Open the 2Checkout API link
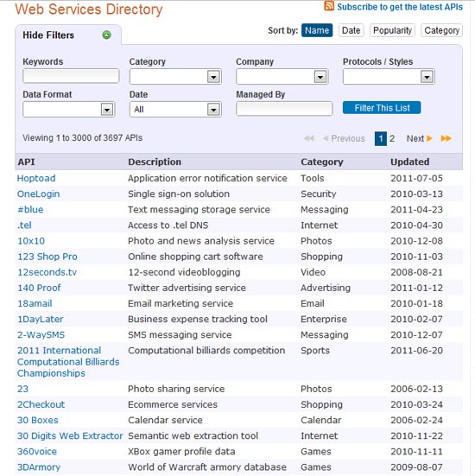Screen dimensions: 475x476 41,404
